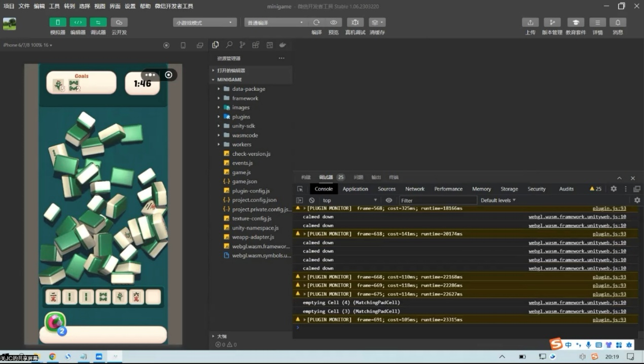This screenshot has width=644, height=364.
Task: Click the 上传 (upload) icon
Action: [530, 23]
